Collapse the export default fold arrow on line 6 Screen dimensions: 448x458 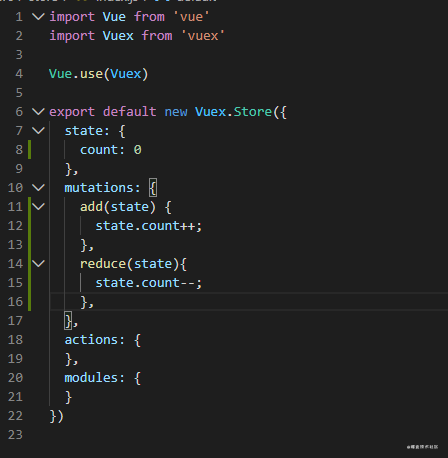[38, 112]
